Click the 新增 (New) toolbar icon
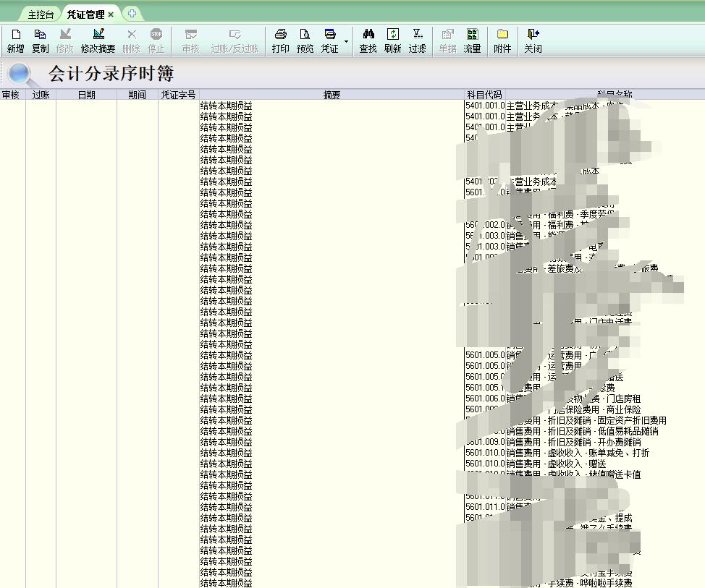Screen dimensions: 705x588 16,41
